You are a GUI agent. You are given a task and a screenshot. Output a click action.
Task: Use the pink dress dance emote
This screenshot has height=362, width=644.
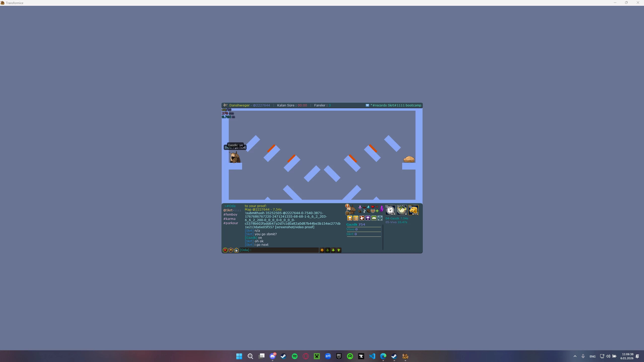[x=360, y=207]
